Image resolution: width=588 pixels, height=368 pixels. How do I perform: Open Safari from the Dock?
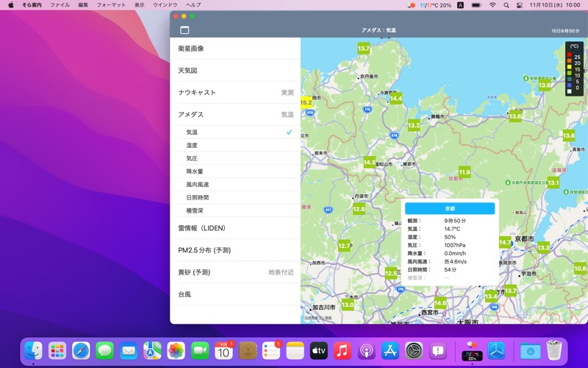[x=81, y=351]
